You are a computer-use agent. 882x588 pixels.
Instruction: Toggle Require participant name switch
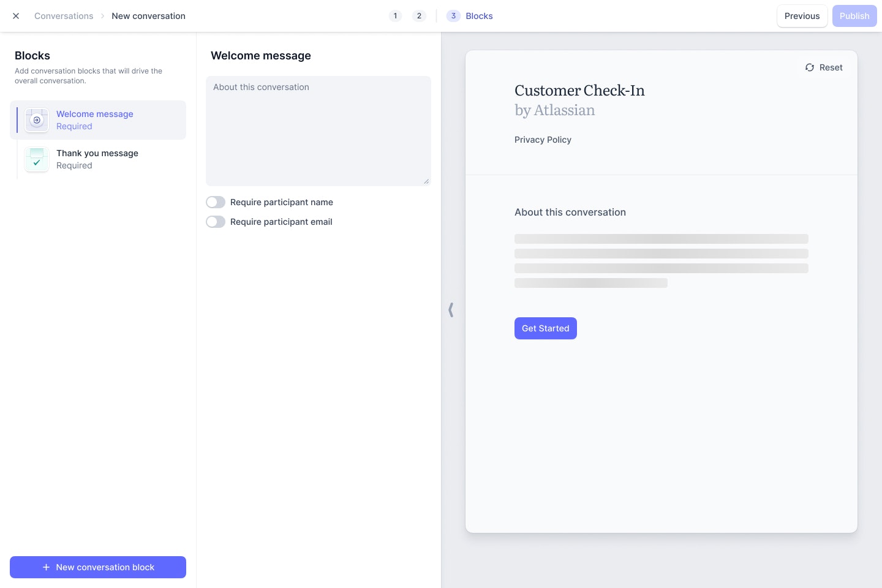216,202
